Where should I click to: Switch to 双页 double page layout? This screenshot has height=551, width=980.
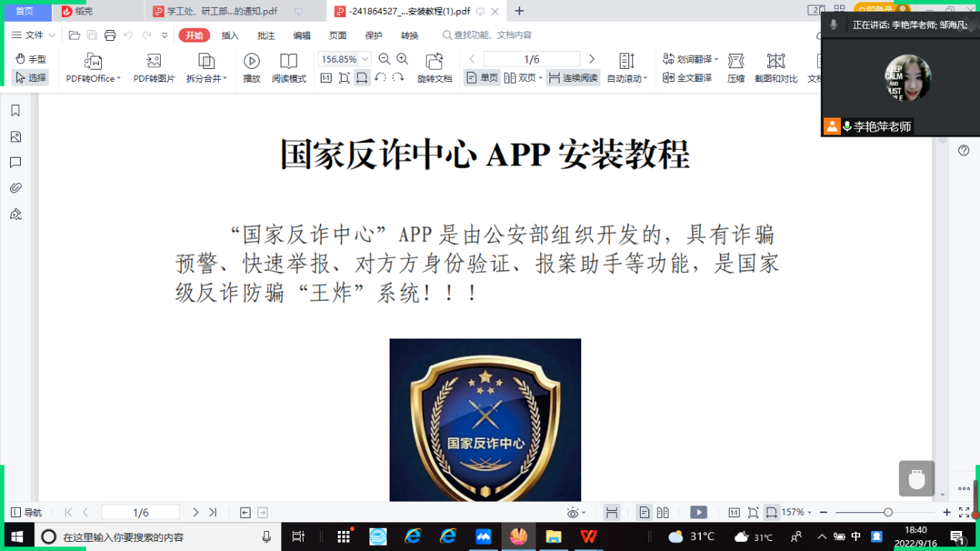coord(523,78)
